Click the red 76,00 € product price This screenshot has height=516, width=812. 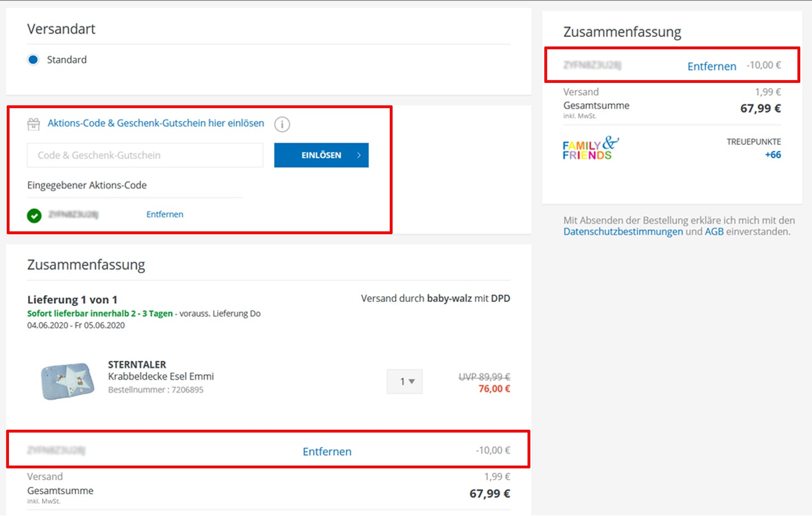494,389
